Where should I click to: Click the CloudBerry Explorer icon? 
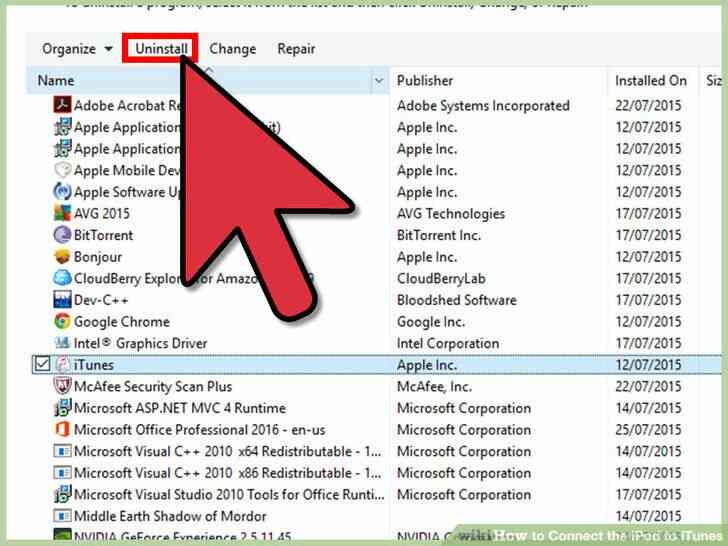(x=62, y=278)
